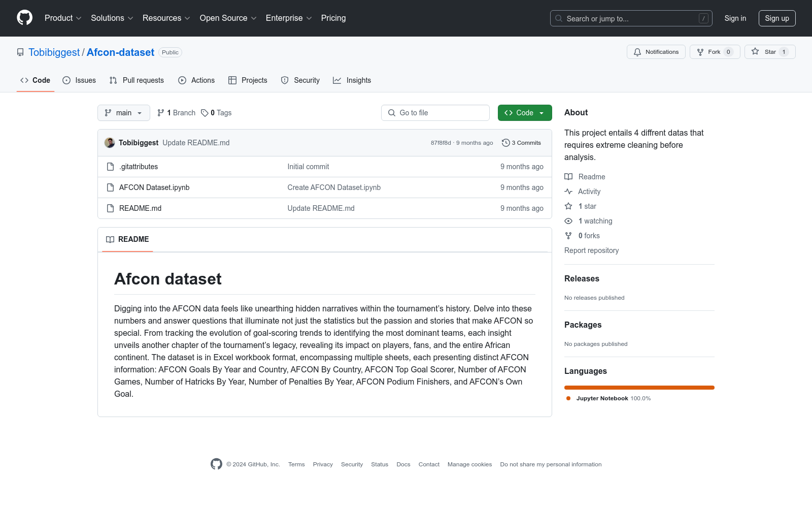Click the star icon beside 1 star
Image resolution: width=812 pixels, height=508 pixels.
point(568,206)
